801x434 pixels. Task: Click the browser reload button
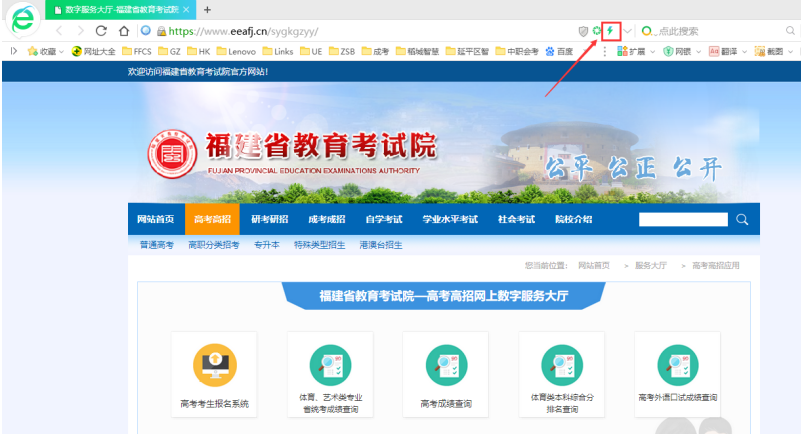pos(101,31)
